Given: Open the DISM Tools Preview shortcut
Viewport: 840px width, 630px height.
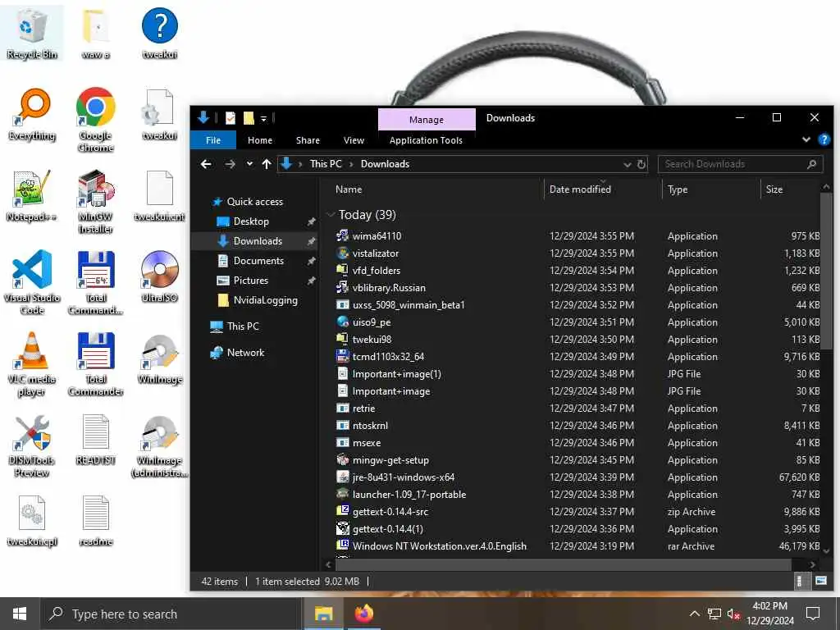Looking at the screenshot, I should 32,445.
